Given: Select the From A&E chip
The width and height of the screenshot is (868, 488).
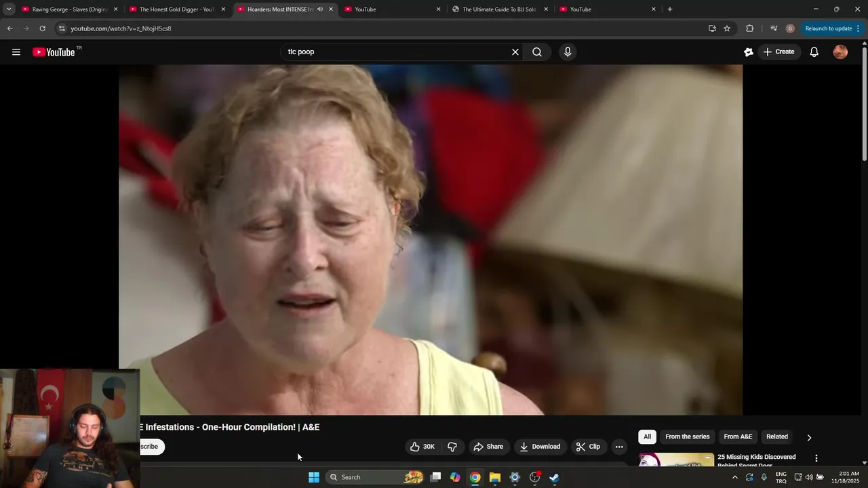Looking at the screenshot, I should [x=738, y=437].
